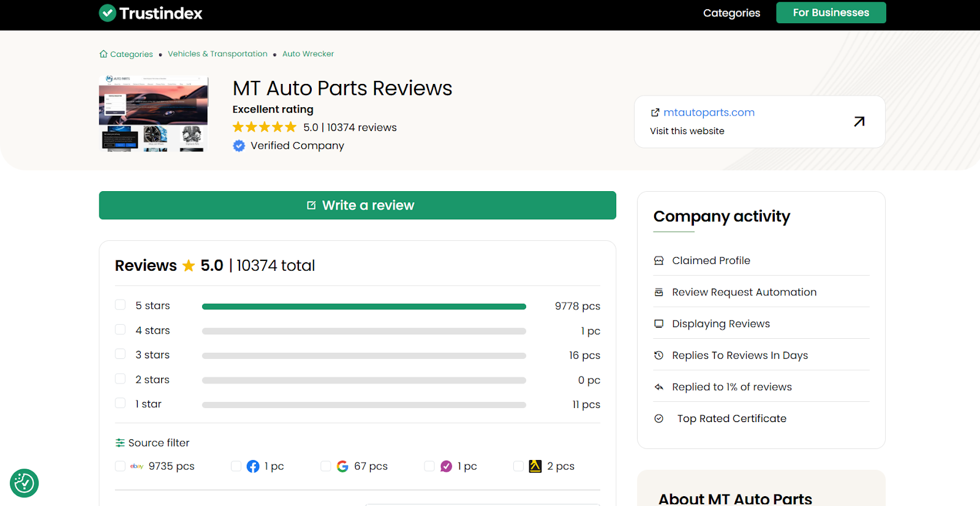Screen dimensions: 980x506
Task: Click the arrow icon on website card
Action: point(859,121)
